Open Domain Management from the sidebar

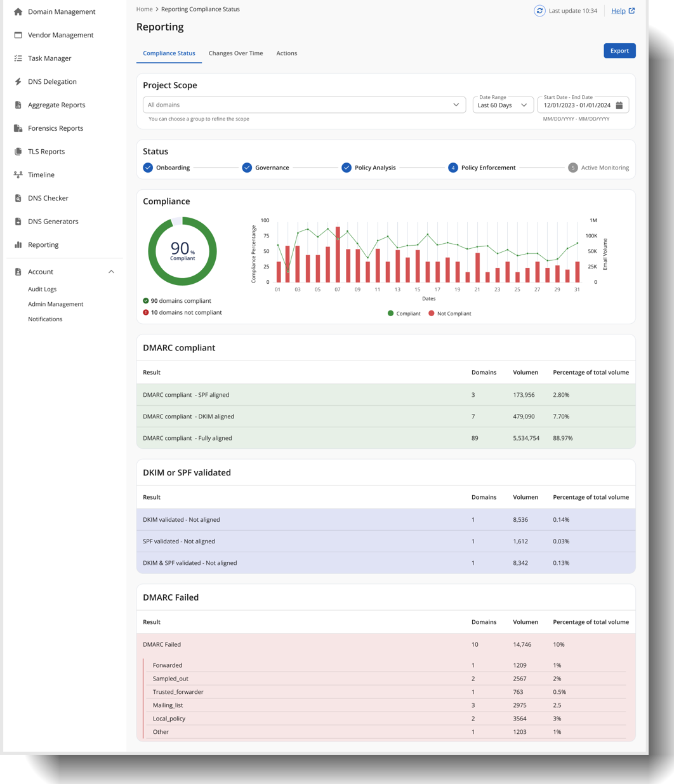pyautogui.click(x=62, y=11)
